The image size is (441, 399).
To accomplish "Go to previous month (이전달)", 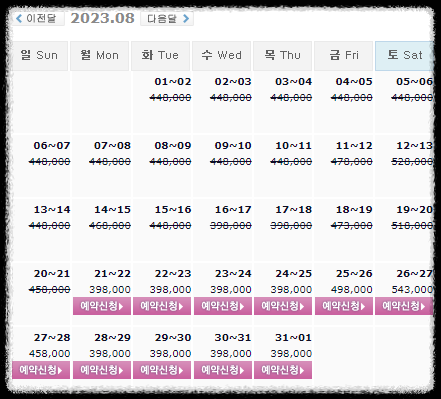I will click(38, 18).
